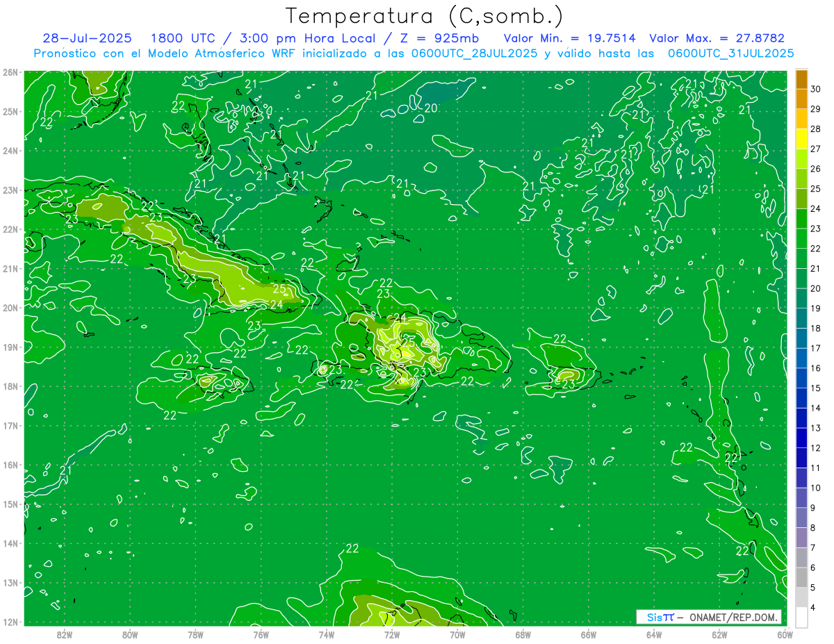834x644 pixels.
Task: Click the '15N' latitude axis label
Action: point(10,504)
